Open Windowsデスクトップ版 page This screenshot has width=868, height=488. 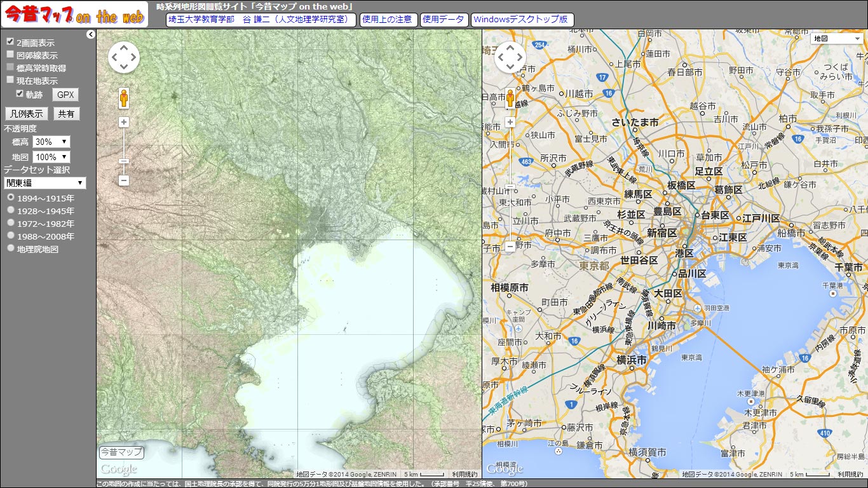tap(522, 20)
